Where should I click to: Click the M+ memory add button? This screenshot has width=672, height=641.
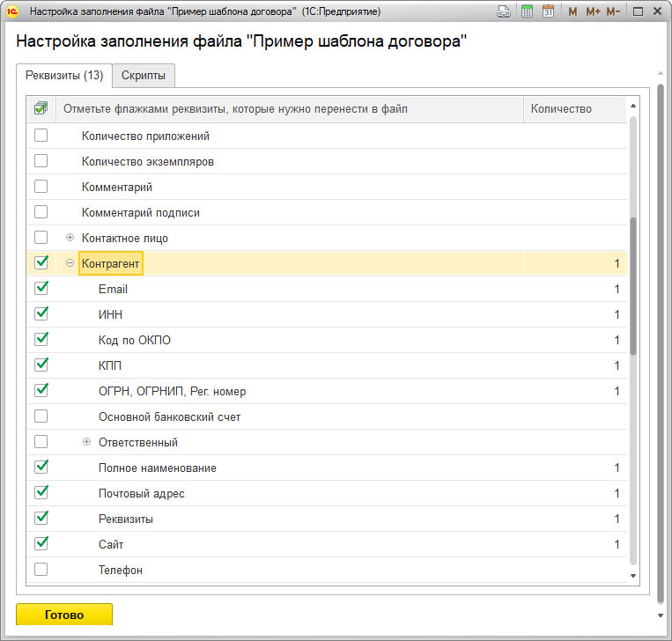click(x=593, y=11)
